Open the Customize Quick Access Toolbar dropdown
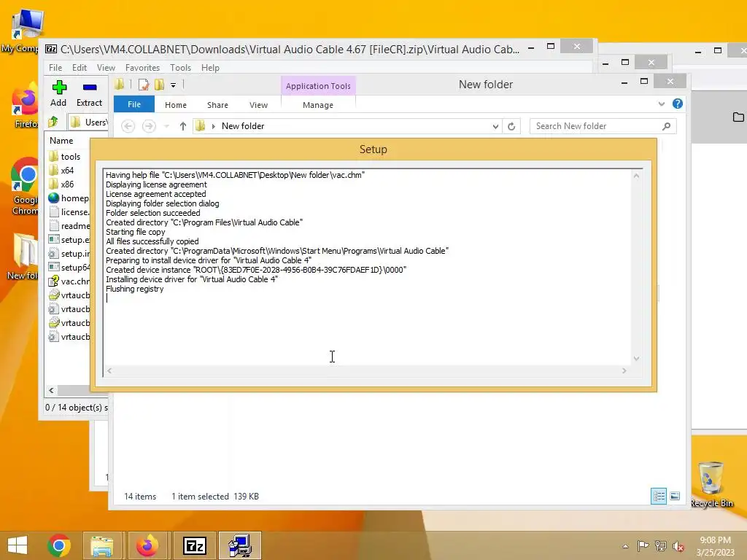 (x=173, y=85)
